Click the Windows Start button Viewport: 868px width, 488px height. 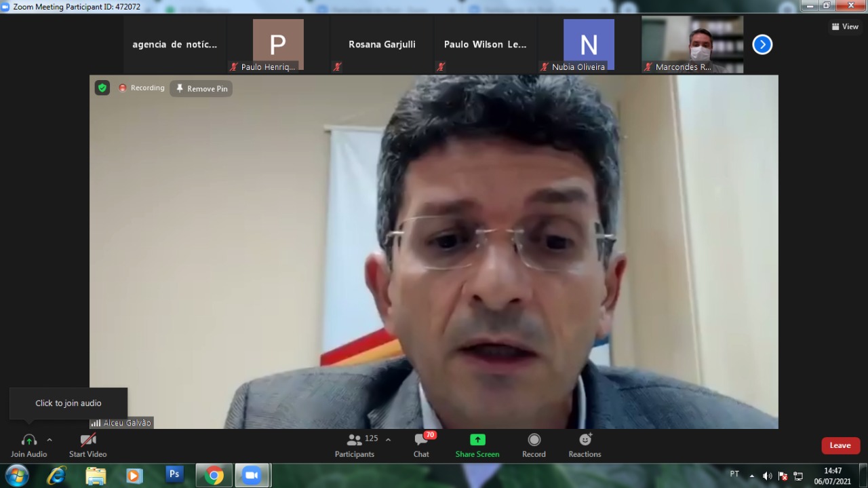tap(17, 475)
